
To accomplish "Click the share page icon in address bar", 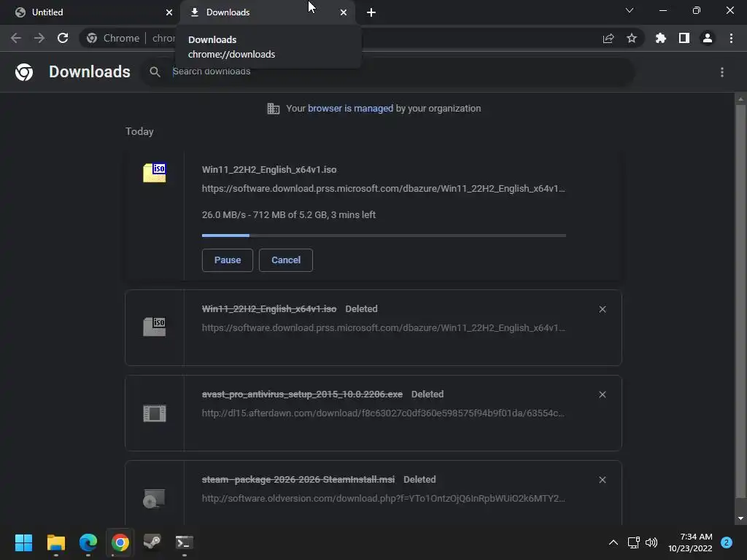I will pos(608,38).
